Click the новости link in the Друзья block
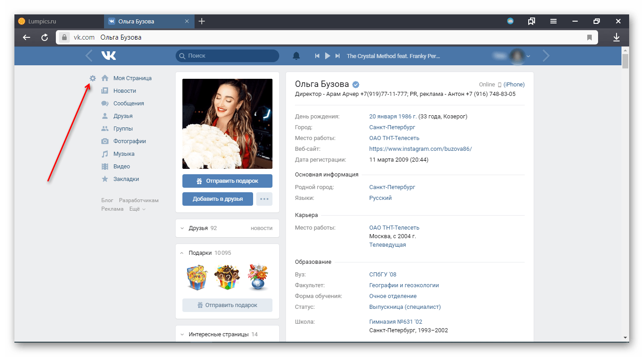 (262, 228)
